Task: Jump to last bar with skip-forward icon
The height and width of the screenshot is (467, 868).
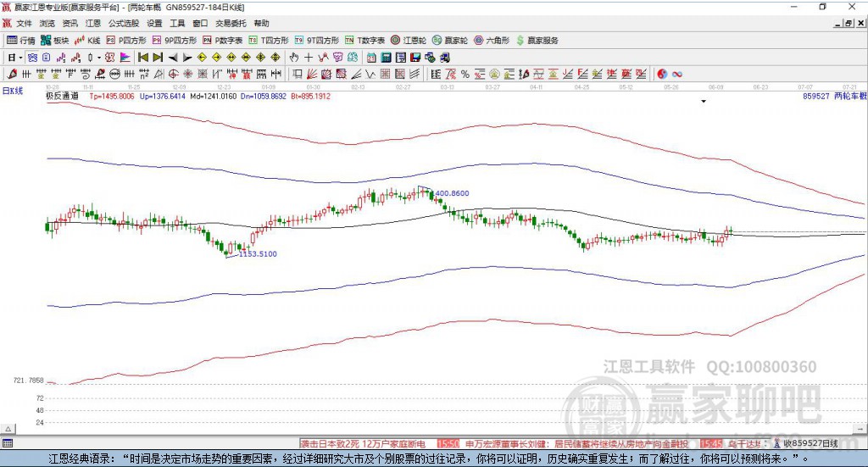Action: 158,58
